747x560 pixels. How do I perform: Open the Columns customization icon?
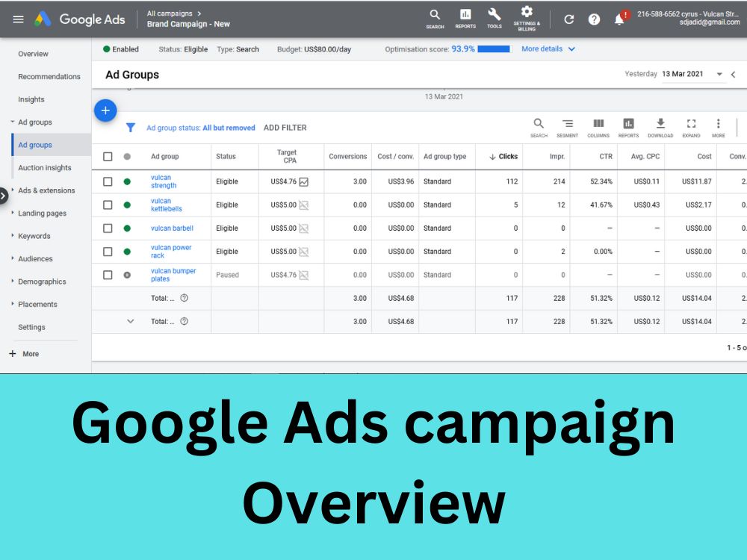598,127
